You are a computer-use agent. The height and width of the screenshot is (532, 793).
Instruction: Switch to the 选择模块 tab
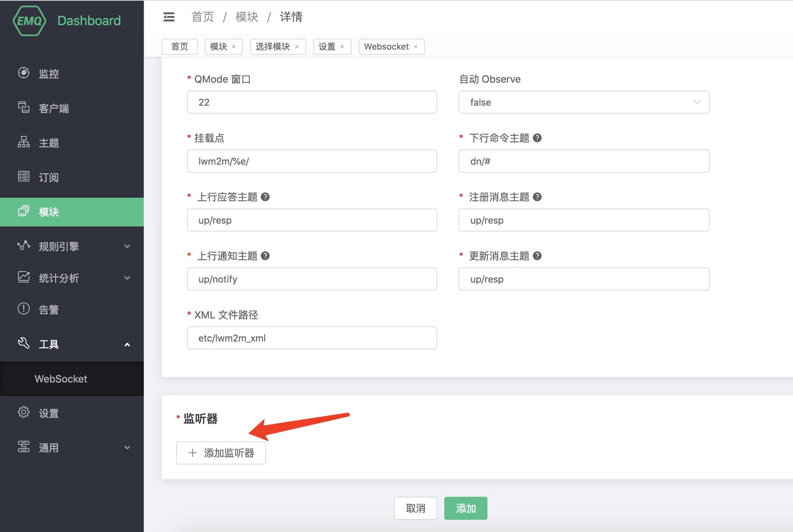273,47
